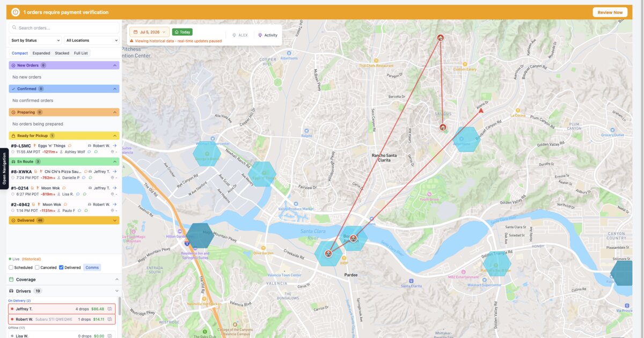Click the Open Navigation side tab
The width and height of the screenshot is (644, 338).
[4, 168]
